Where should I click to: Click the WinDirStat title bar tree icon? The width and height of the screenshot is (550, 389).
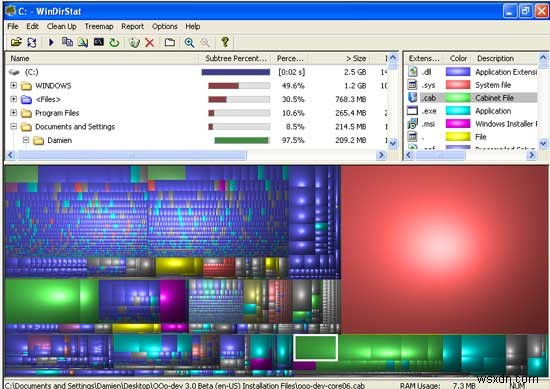coord(11,11)
